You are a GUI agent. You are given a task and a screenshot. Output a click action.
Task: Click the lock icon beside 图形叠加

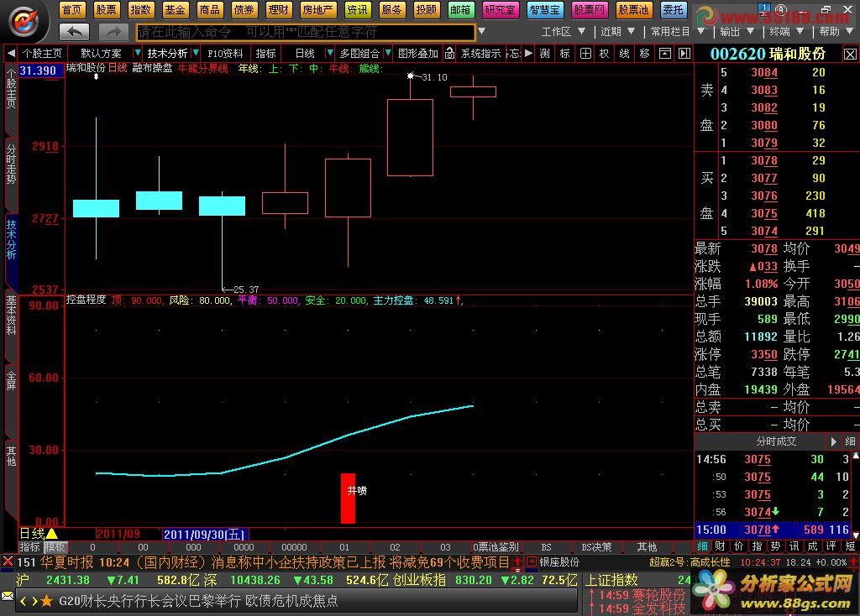tap(450, 53)
